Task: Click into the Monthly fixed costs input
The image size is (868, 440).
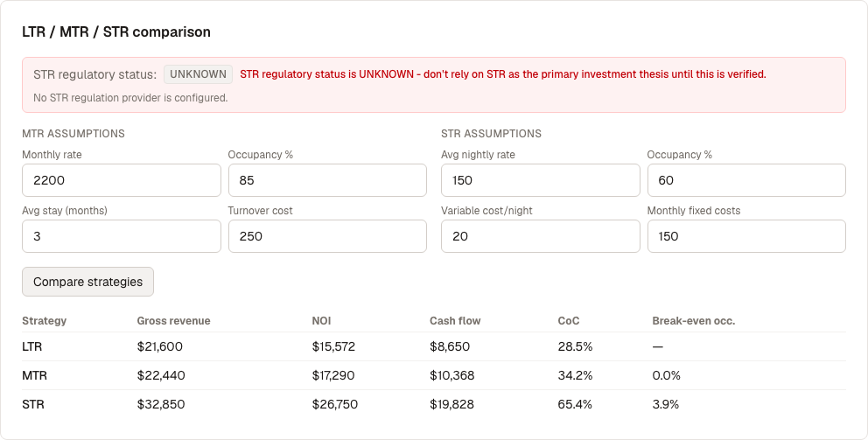Action: [x=746, y=236]
